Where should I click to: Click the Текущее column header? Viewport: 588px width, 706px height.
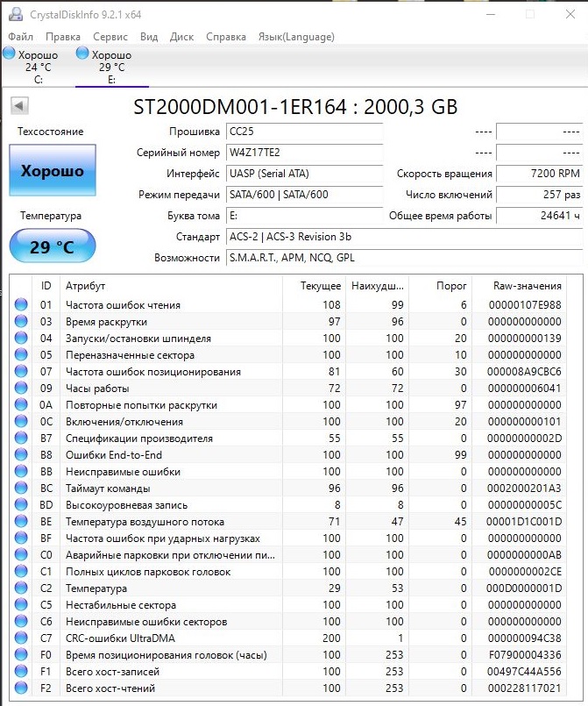(x=313, y=285)
